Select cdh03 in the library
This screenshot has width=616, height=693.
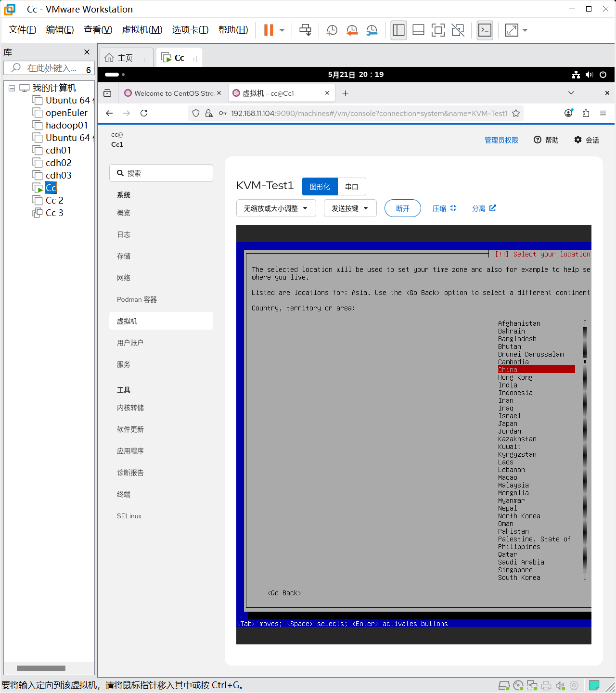pos(58,175)
